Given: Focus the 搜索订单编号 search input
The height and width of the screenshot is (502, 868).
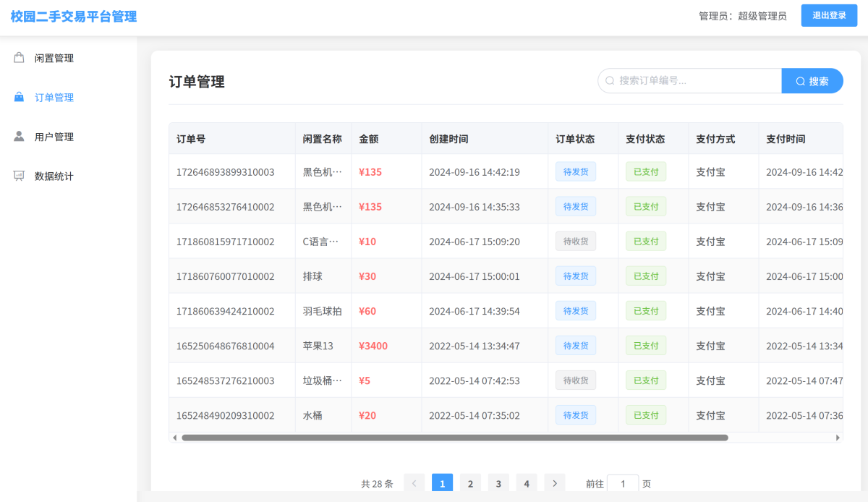Looking at the screenshot, I should (x=694, y=81).
